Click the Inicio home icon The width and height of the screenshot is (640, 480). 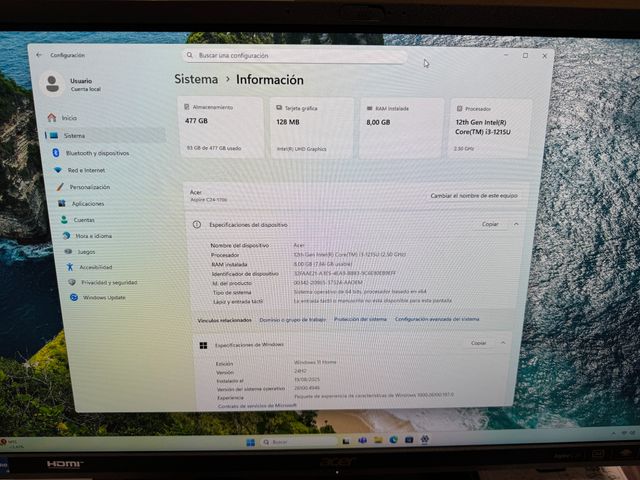(51, 118)
